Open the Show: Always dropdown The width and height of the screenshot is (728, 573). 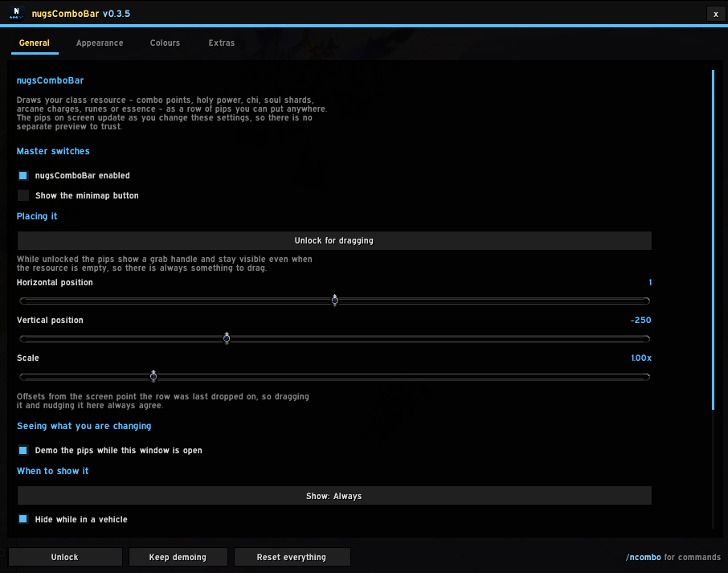334,496
